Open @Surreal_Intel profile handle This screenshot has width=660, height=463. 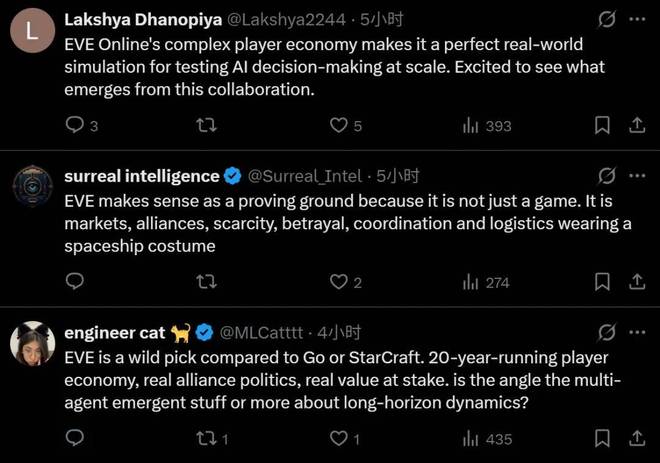(305, 176)
